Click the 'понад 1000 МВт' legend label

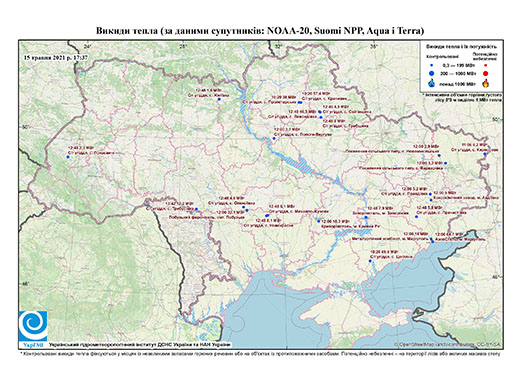(457, 83)
